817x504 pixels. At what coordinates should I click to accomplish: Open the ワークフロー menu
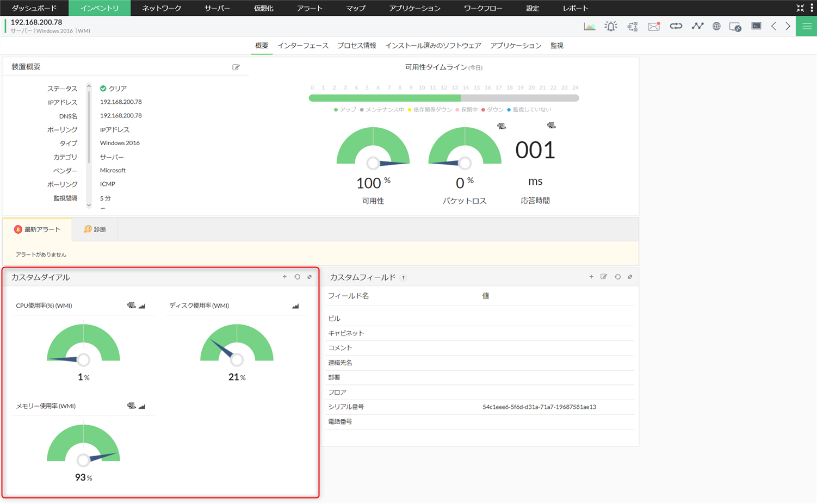483,8
